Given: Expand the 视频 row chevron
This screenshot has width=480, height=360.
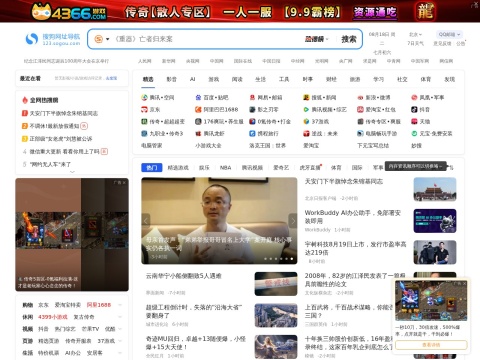Looking at the screenshot, I should click(x=120, y=329).
